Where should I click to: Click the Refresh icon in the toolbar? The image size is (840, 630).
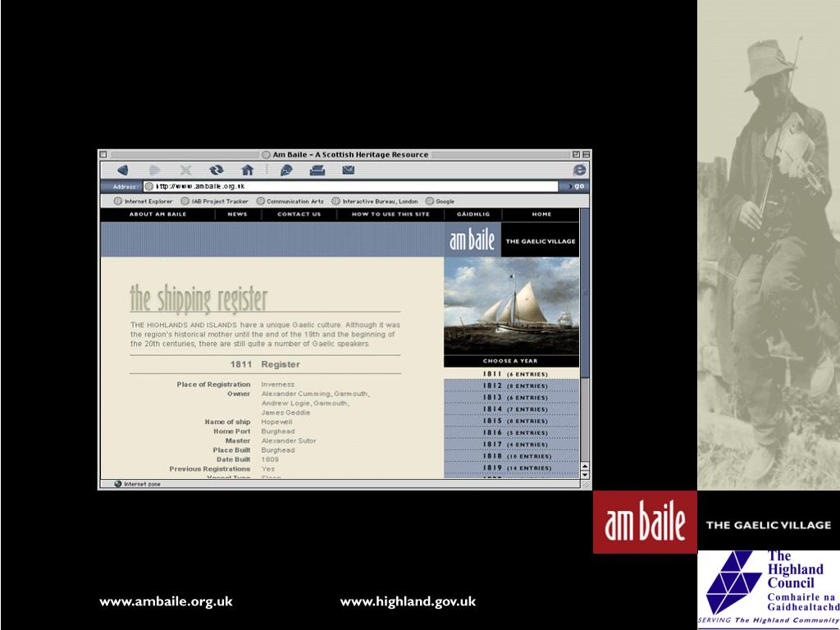click(x=217, y=171)
